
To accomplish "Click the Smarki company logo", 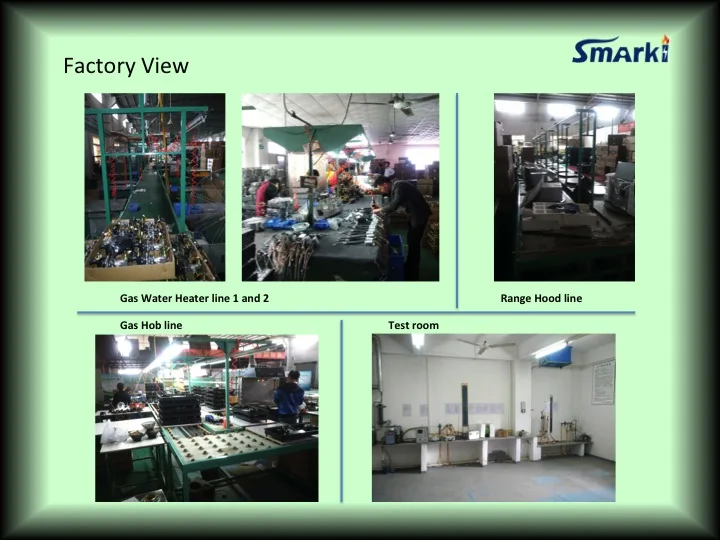I will [620, 50].
